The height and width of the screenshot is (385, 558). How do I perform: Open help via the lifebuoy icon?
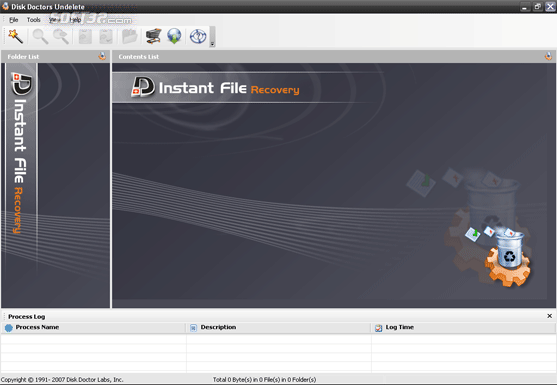click(x=198, y=36)
